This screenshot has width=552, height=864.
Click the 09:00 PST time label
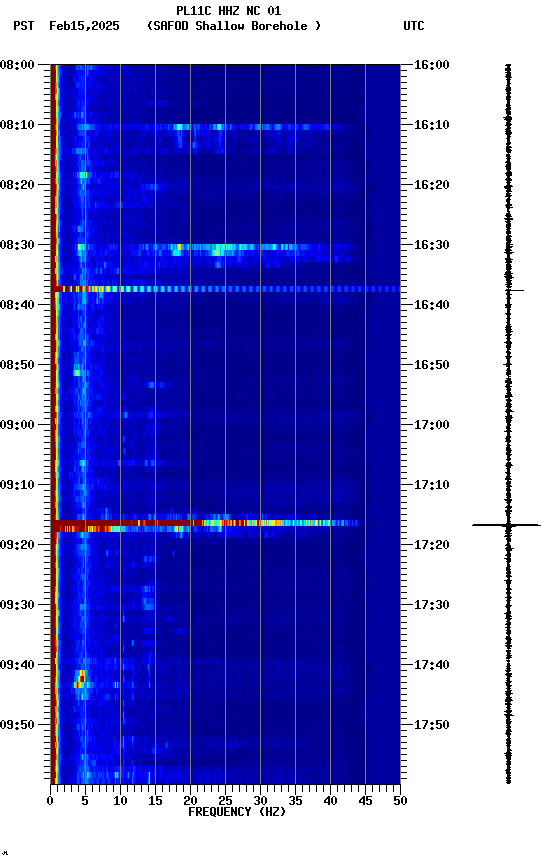[17, 425]
